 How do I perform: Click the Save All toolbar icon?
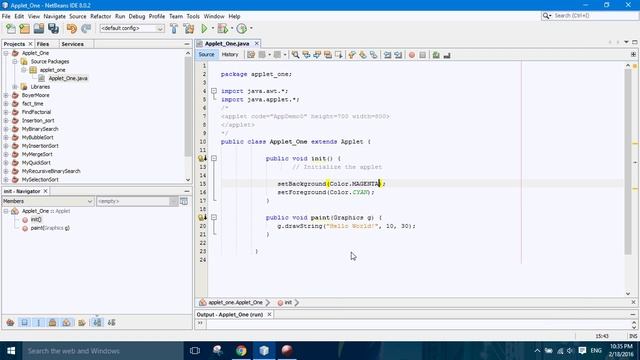[x=53, y=29]
